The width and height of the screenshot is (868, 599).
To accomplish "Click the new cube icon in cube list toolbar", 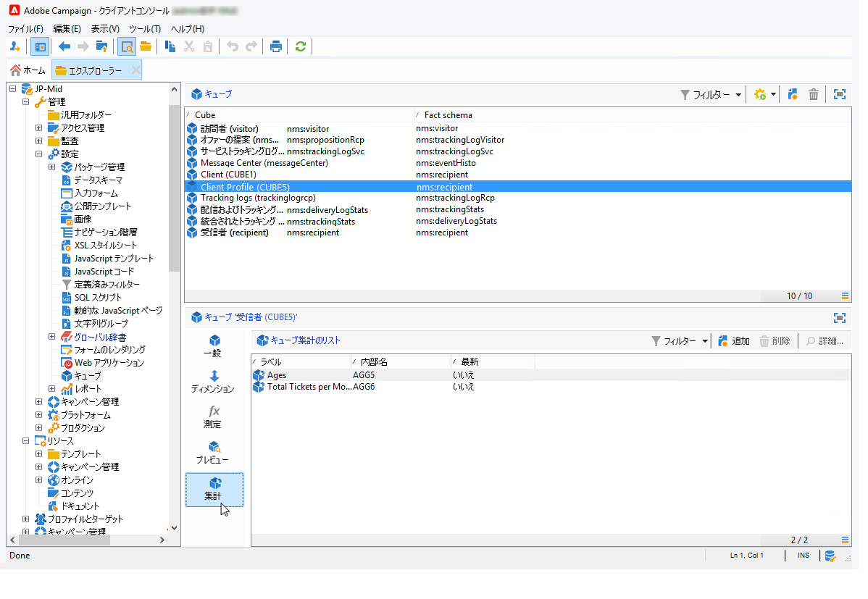I will click(x=793, y=95).
